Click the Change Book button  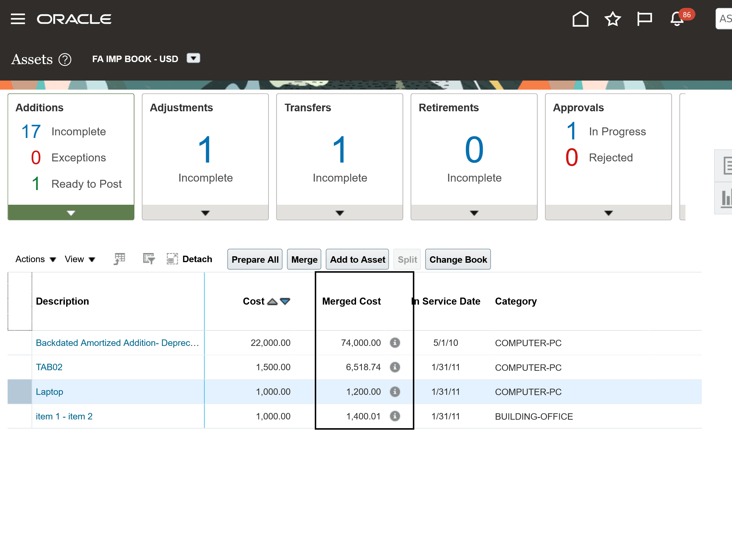(458, 259)
